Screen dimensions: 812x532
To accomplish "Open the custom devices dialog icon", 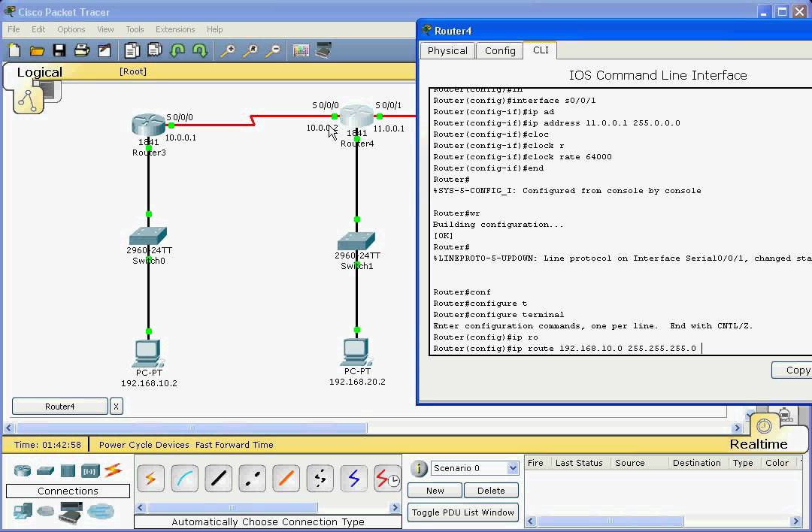I will (x=323, y=50).
